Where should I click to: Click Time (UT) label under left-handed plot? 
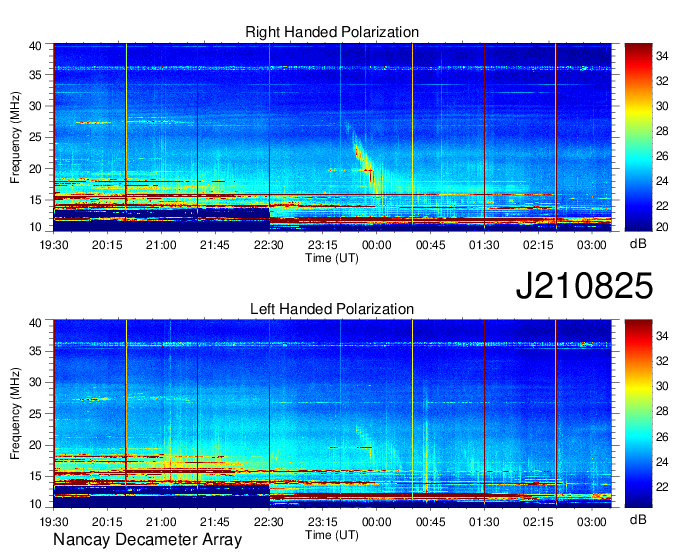pyautogui.click(x=332, y=535)
